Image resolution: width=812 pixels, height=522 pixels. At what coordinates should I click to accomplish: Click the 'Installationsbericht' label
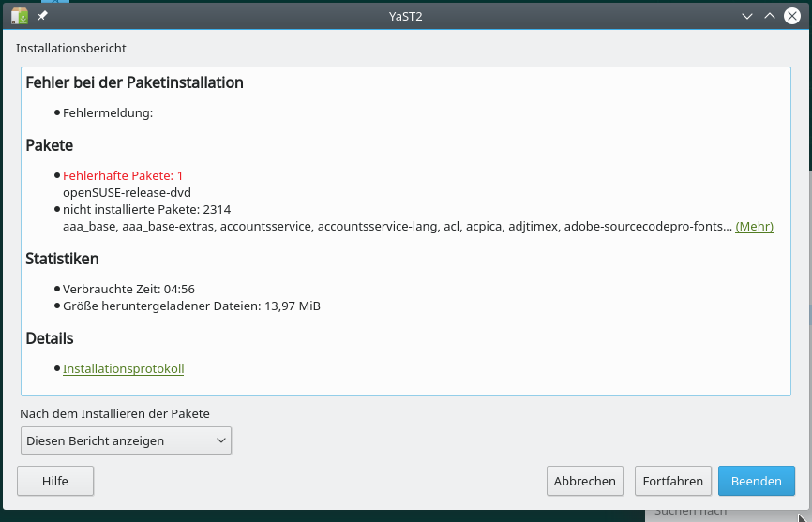(x=71, y=48)
